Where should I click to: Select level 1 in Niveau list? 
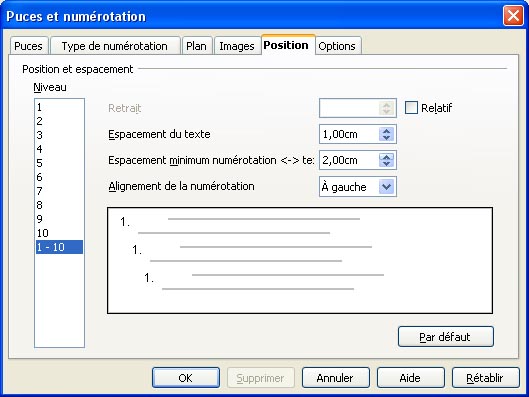pyautogui.click(x=59, y=107)
